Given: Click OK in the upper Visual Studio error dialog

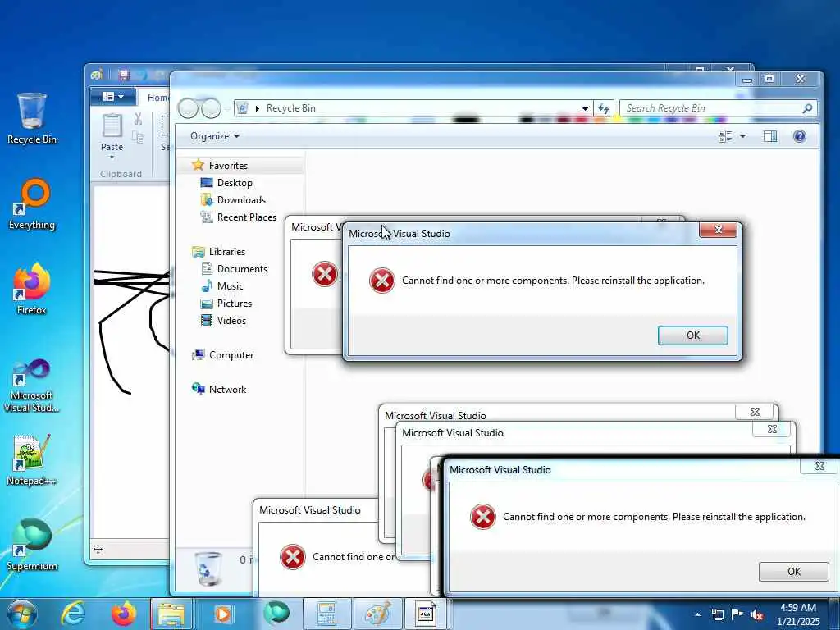Looking at the screenshot, I should [x=692, y=336].
